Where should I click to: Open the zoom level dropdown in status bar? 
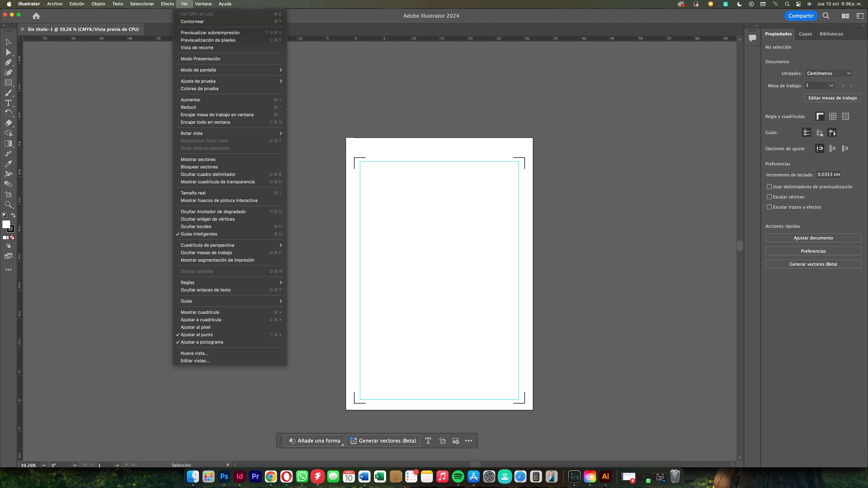[44, 465]
